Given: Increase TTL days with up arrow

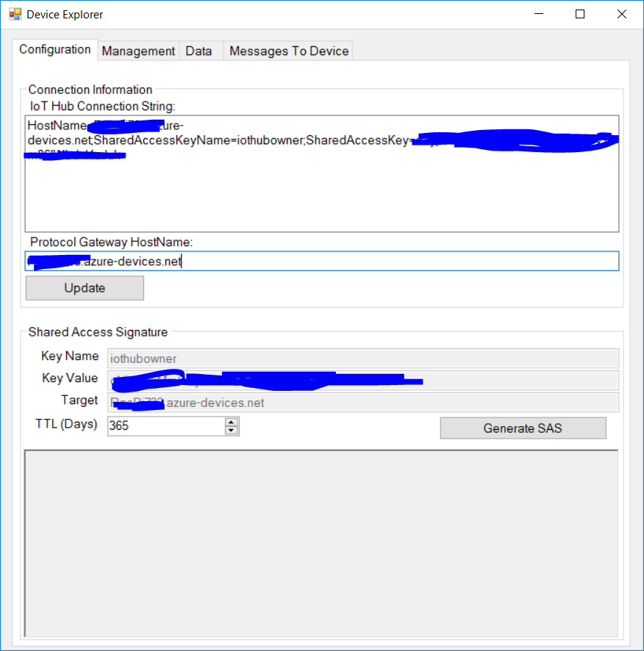Looking at the screenshot, I should click(231, 422).
